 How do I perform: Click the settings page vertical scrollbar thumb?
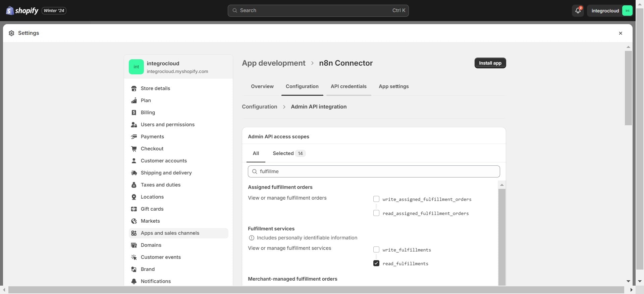point(628,88)
